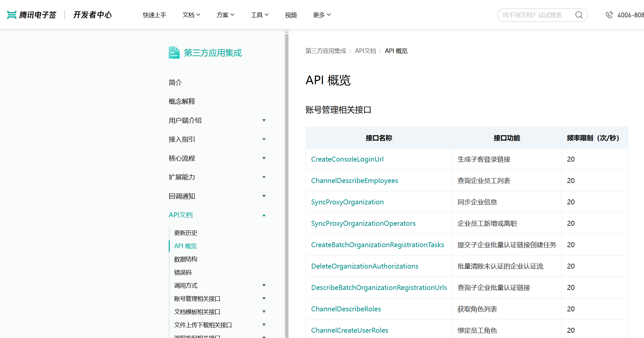Image resolution: width=644 pixels, height=338 pixels.
Task: Open SyncProxyOrganization API link
Action: (347, 202)
